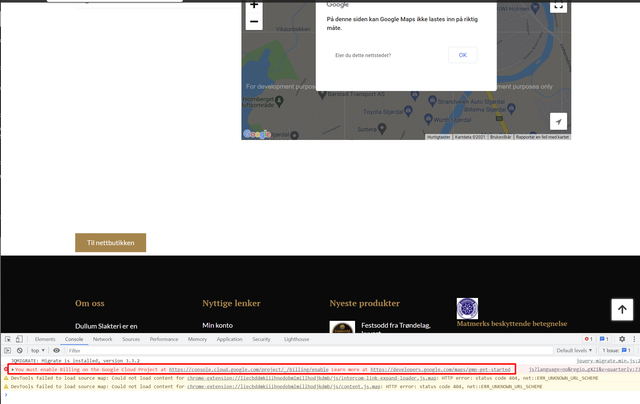The height and width of the screenshot is (404, 640).
Task: Click the Børstad Transport AS marker
Action: pos(322,95)
